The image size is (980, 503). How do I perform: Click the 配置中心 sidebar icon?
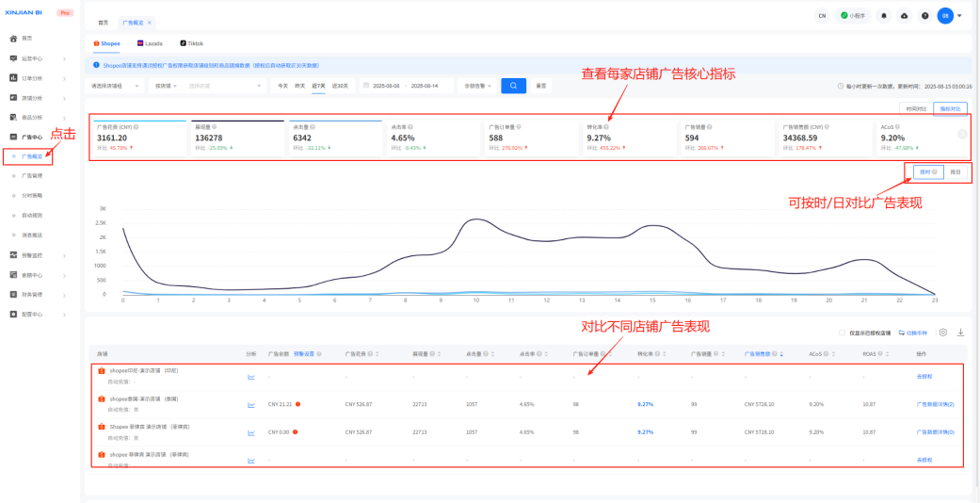pos(13,314)
